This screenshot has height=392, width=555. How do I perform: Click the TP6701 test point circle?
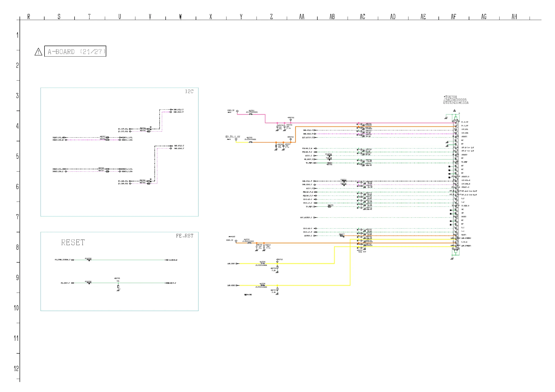(x=291, y=139)
